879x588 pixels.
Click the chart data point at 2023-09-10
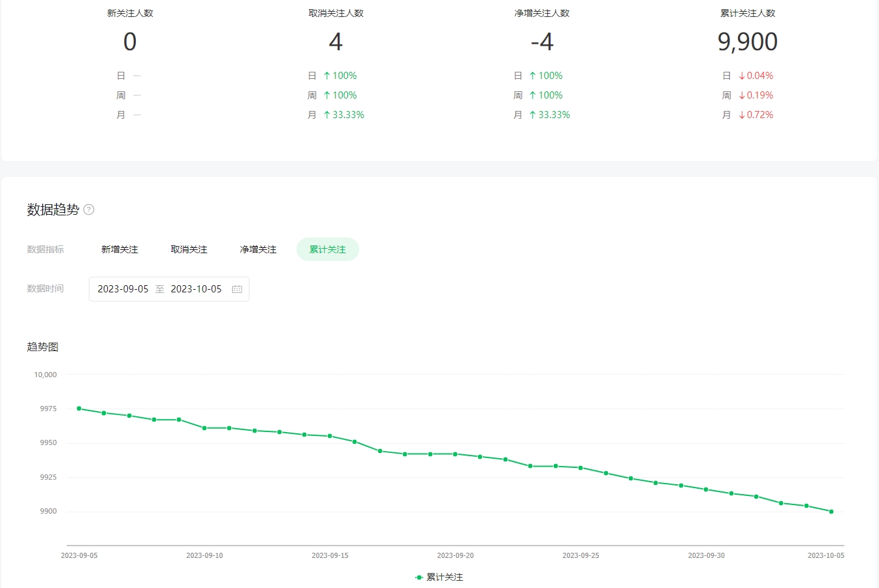point(204,428)
